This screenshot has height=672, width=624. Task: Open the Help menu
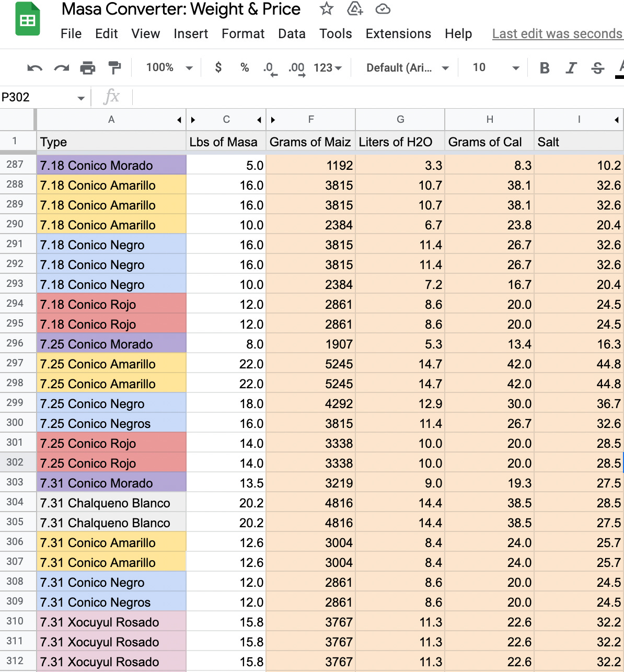click(458, 33)
